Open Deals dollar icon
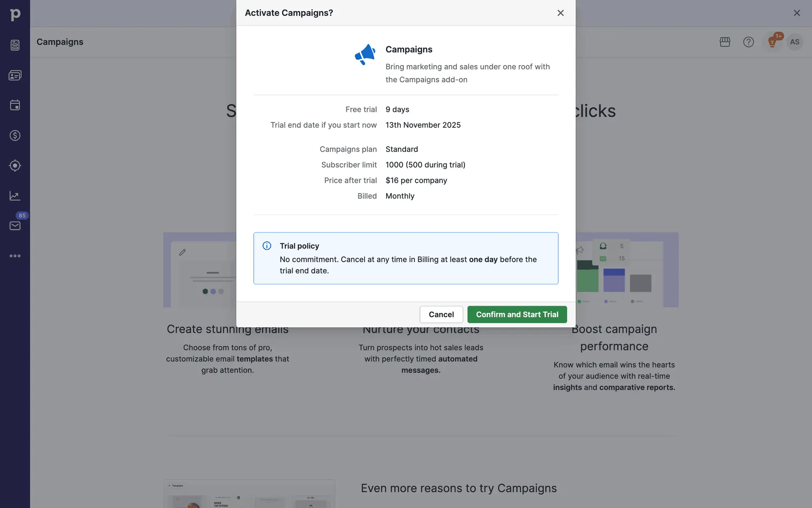The width and height of the screenshot is (812, 508). tap(15, 135)
